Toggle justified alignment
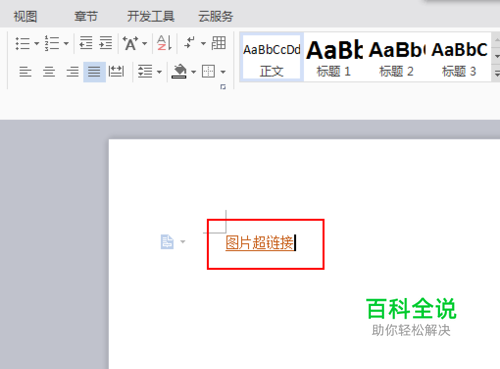 94,72
